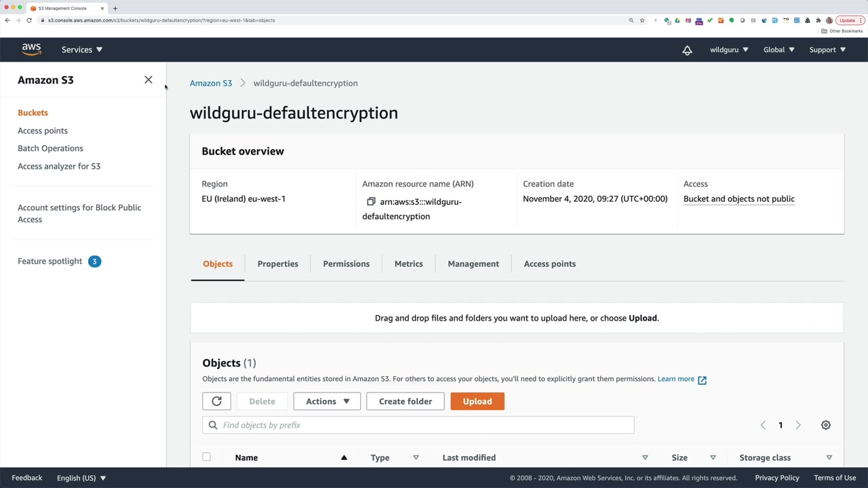The image size is (868, 488).
Task: Open the Actions dropdown button
Action: click(327, 401)
